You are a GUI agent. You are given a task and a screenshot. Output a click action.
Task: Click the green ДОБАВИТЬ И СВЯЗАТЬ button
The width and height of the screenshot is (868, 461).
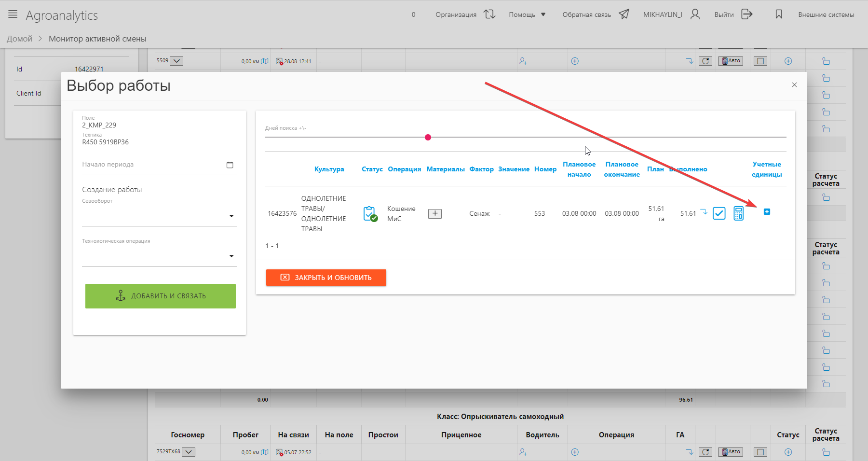[161, 296]
